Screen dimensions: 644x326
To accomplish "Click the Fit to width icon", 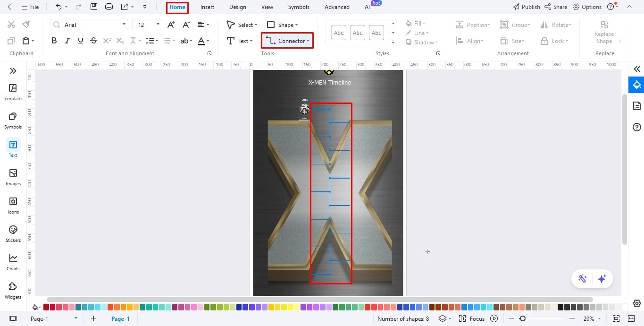I will coord(631,319).
